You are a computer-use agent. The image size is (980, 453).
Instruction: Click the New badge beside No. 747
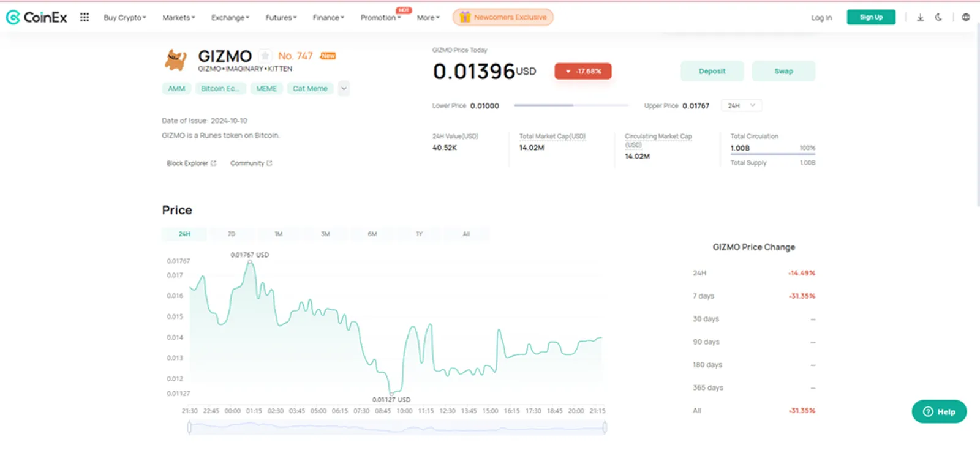[x=328, y=56]
